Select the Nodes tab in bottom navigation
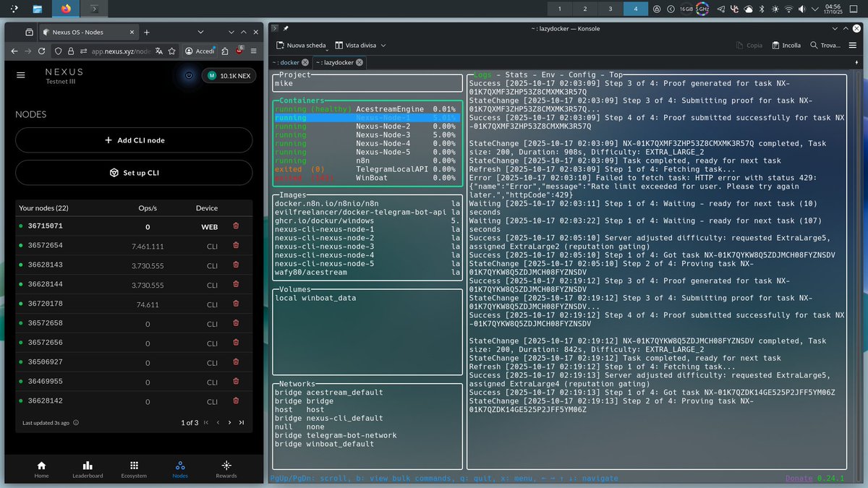 180,469
